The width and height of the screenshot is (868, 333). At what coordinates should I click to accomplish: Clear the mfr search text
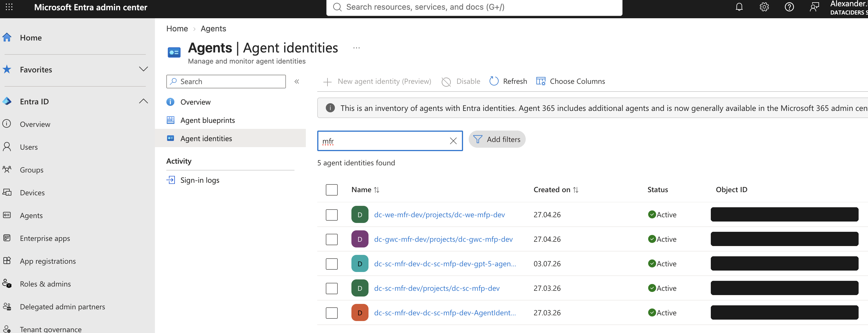tap(453, 141)
